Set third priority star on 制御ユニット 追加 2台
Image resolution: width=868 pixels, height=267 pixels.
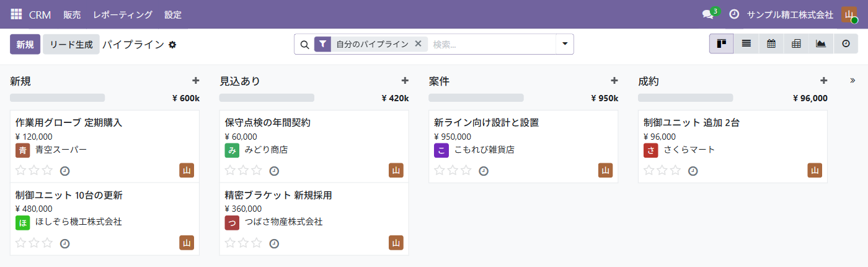(x=675, y=171)
